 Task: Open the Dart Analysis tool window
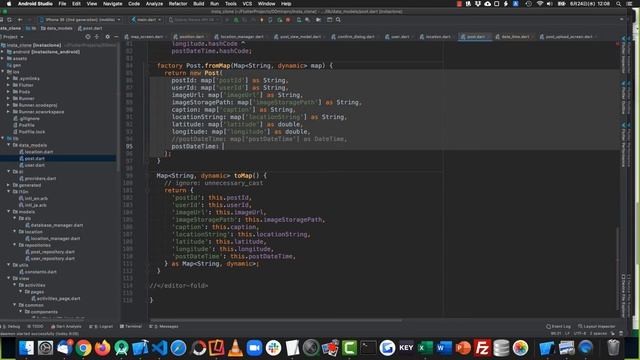pos(66,327)
